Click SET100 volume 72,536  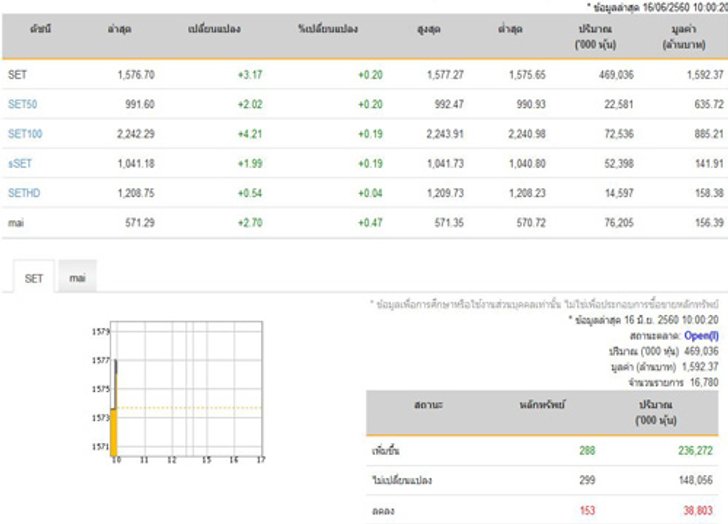click(x=618, y=134)
